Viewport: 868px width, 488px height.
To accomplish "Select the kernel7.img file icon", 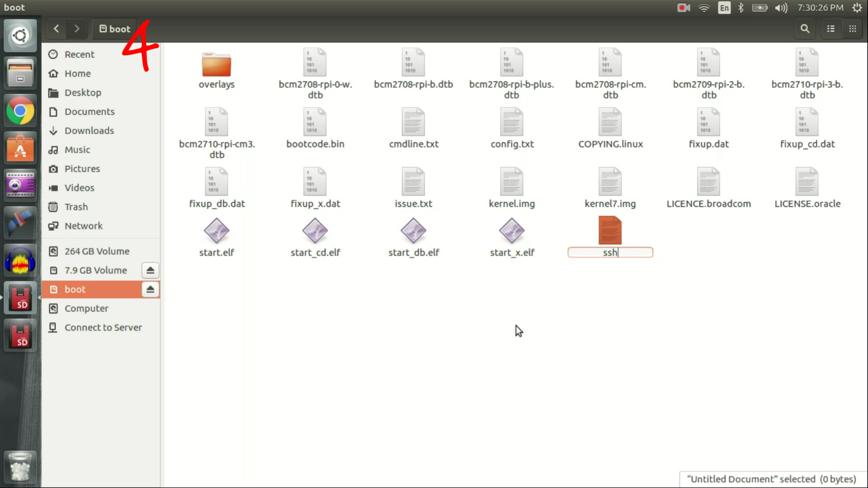I will [x=610, y=182].
